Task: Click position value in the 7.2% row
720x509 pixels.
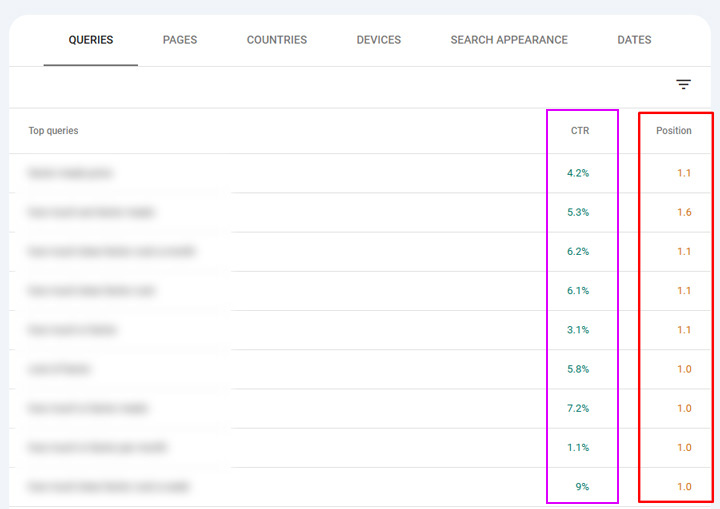Action: point(684,408)
